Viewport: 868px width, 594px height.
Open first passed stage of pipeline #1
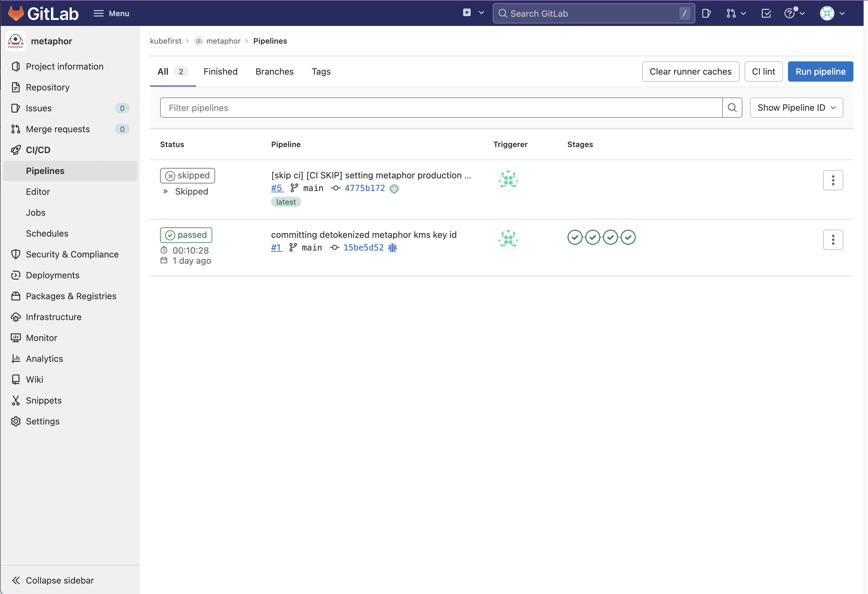coord(575,238)
